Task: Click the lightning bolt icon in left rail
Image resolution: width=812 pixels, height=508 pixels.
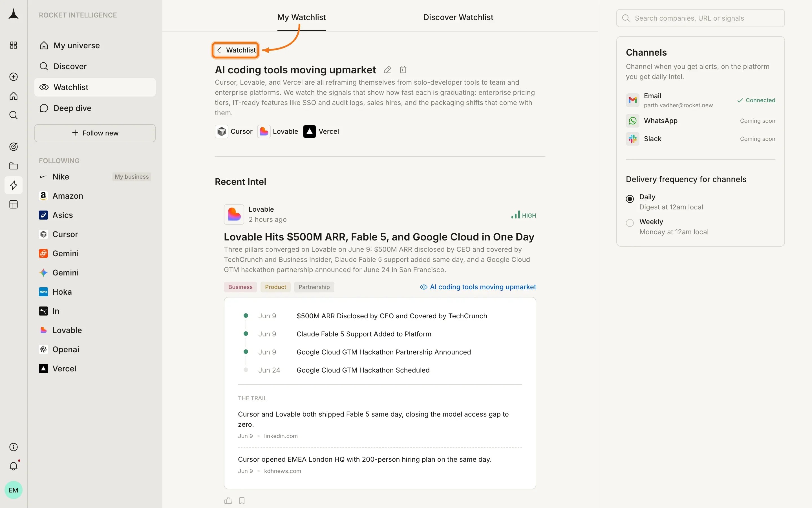Action: click(14, 185)
